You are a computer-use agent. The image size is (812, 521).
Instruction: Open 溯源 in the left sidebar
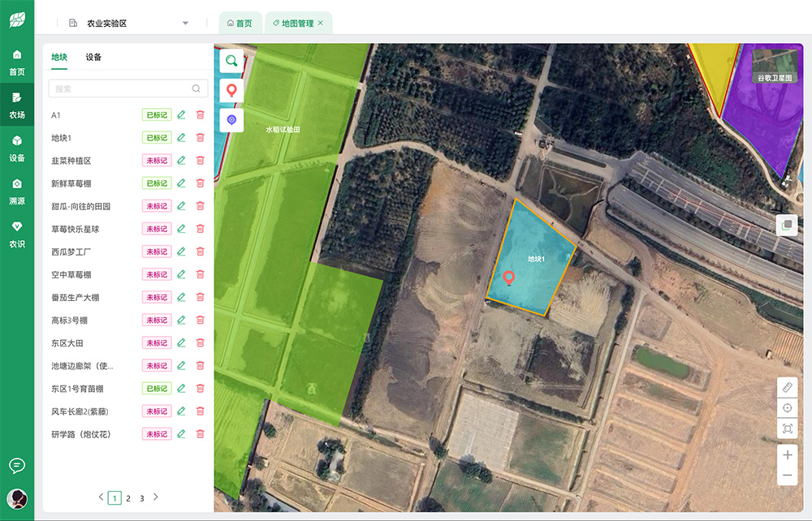coord(16,191)
